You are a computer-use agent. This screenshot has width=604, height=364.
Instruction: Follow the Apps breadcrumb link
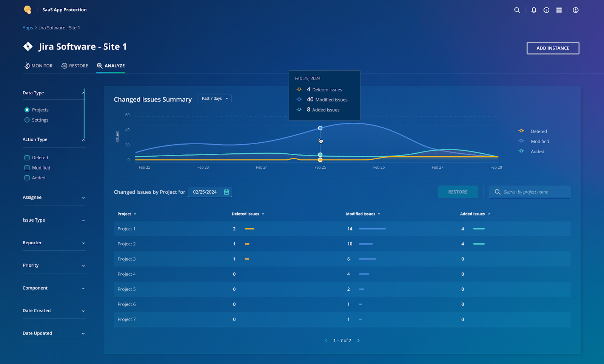28,28
